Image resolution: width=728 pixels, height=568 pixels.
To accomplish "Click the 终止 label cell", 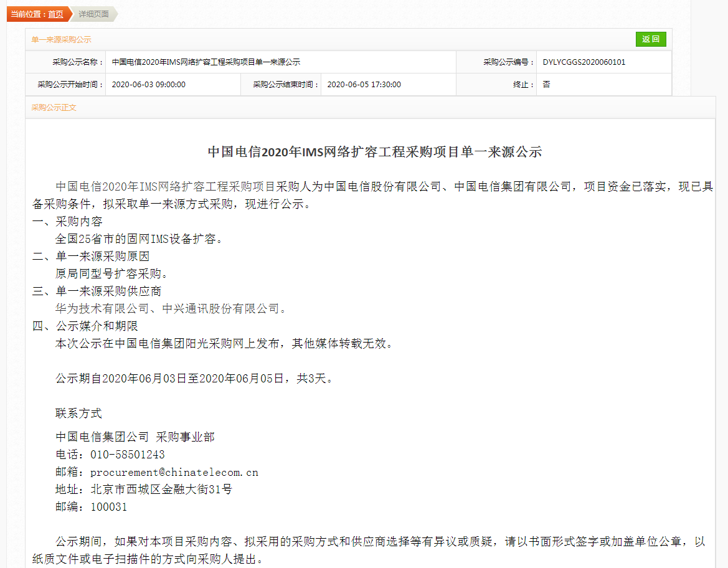I will coord(496,84).
